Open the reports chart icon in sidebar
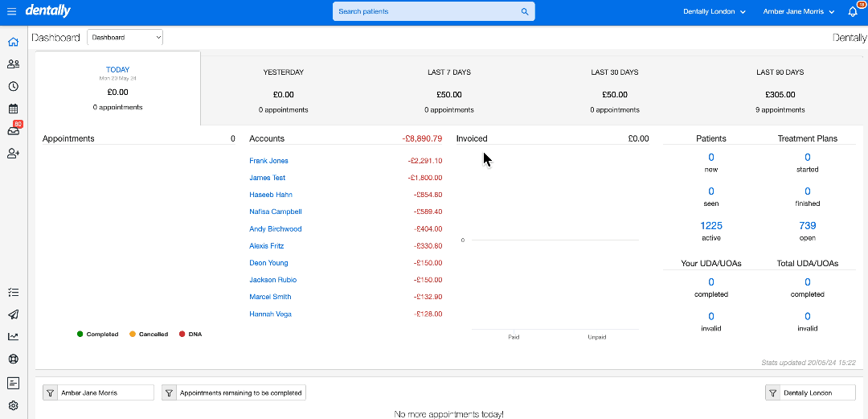The width and height of the screenshot is (868, 419). click(14, 336)
